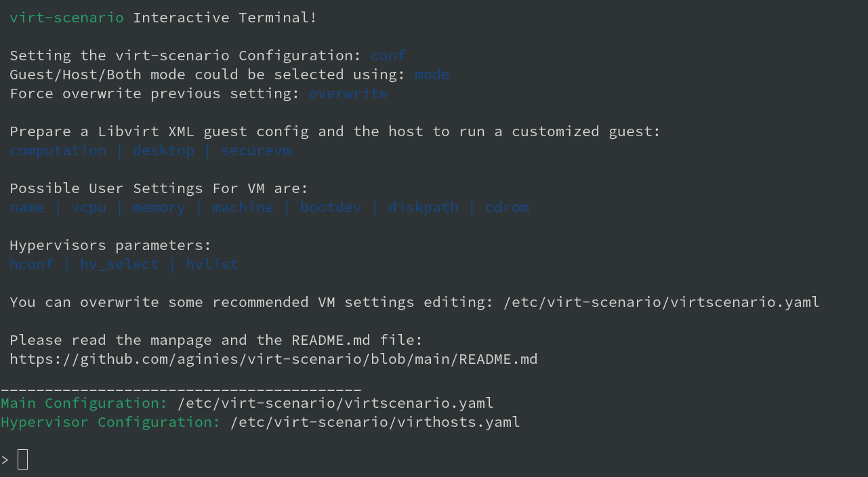Click the 'hv_select' hypervisor parameter
Screen dimensions: 868x477
pyautogui.click(x=119, y=264)
